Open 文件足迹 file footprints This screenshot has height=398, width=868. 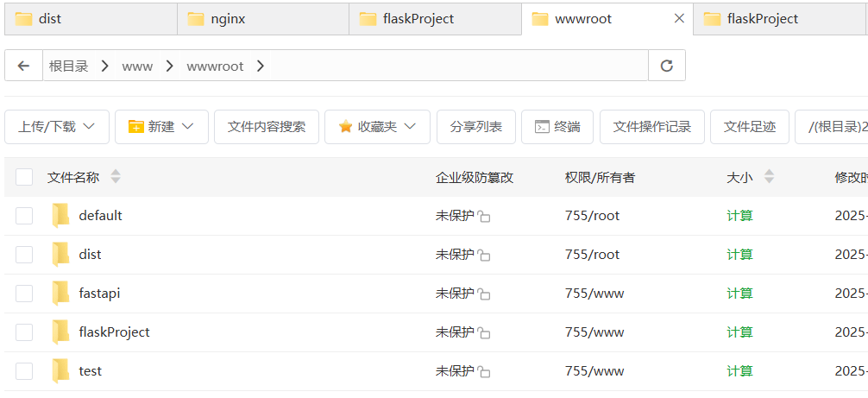750,127
